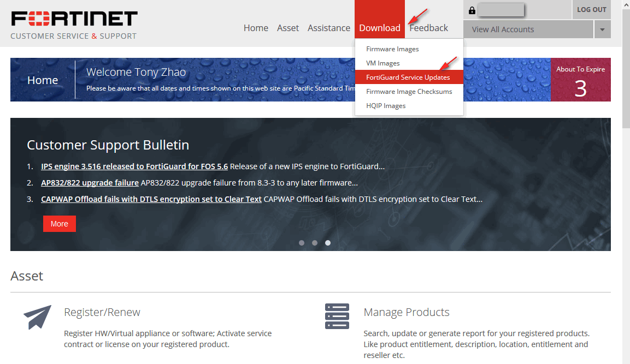Screen dimensions: 630x364
Task: Open the Home menu
Action: [256, 28]
